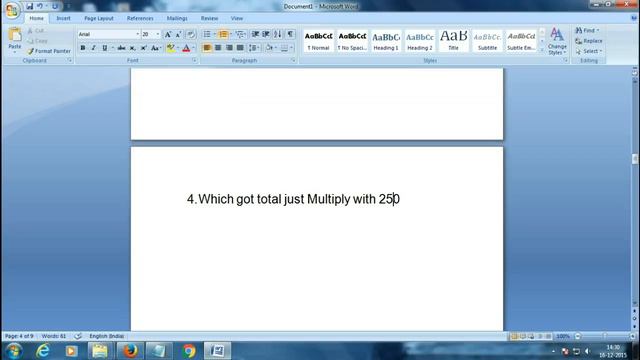Undo the last action in Quick Access
The height and width of the screenshot is (360, 640).
click(40, 6)
